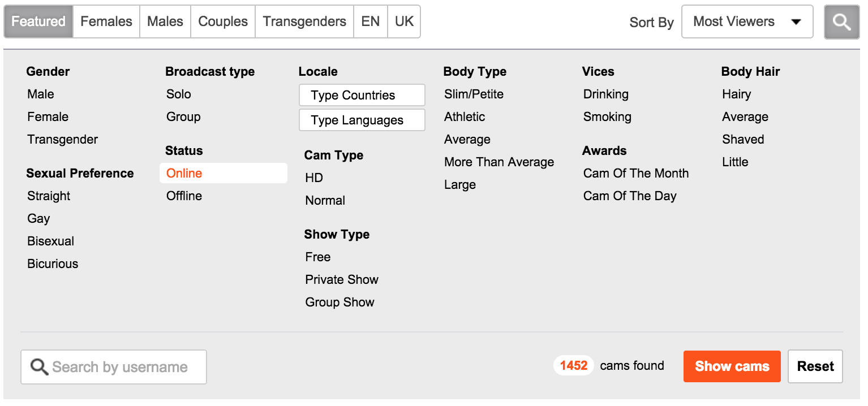Image resolution: width=868 pixels, height=406 pixels.
Task: Toggle the Online status filter
Action: coord(184,174)
